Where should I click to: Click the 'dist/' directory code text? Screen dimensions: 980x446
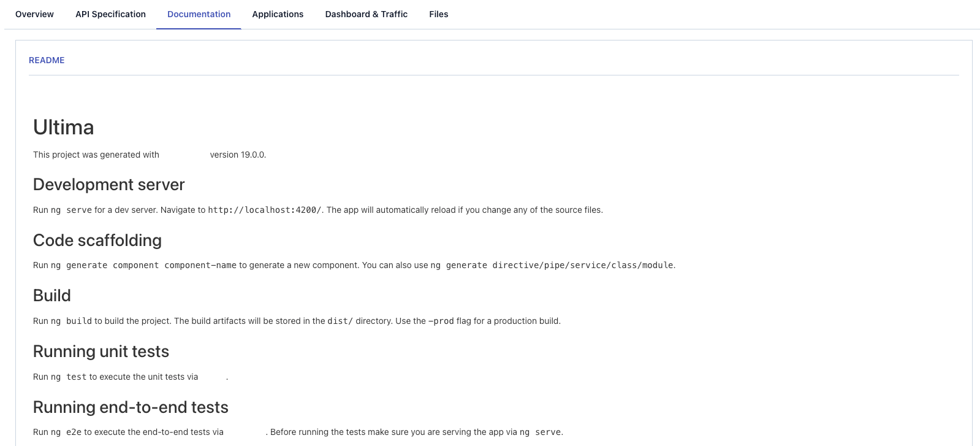[x=340, y=321]
